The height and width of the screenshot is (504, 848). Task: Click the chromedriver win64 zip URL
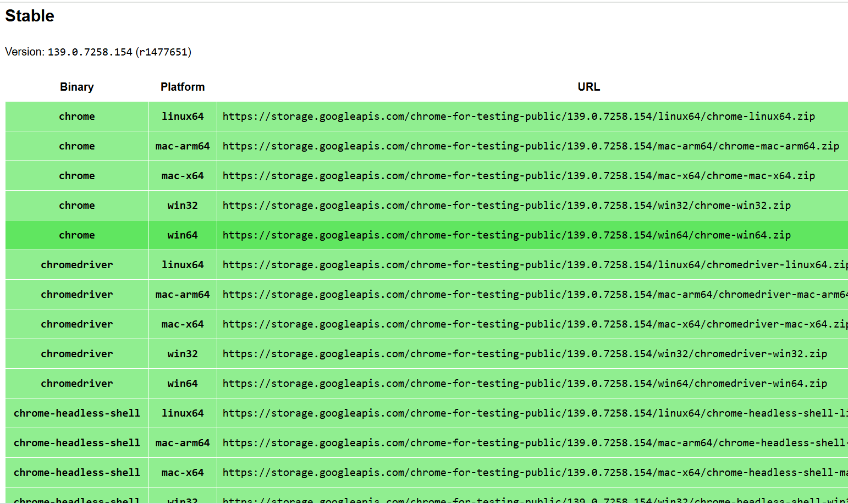point(525,384)
